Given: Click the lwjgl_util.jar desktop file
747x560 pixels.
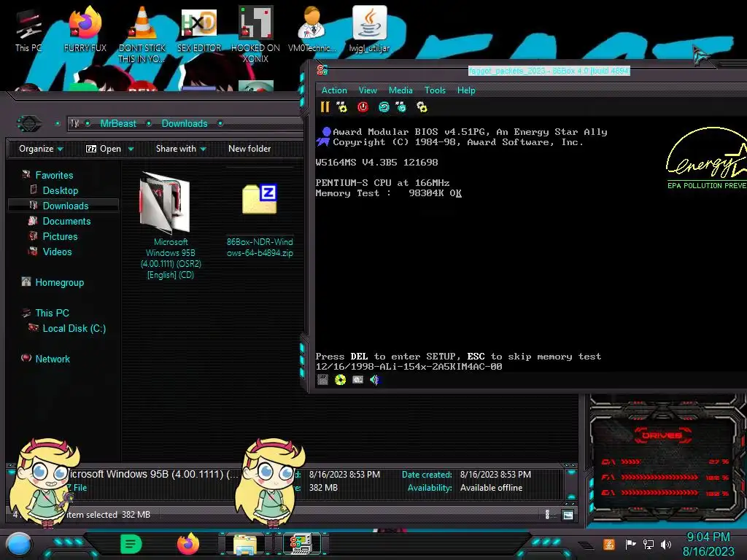Looking at the screenshot, I should click(369, 29).
